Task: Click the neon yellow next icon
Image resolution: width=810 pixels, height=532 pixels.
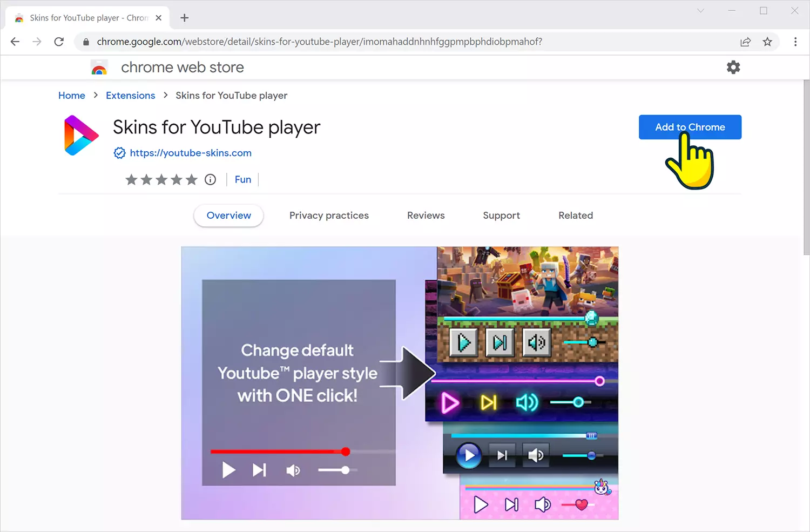Action: click(489, 402)
